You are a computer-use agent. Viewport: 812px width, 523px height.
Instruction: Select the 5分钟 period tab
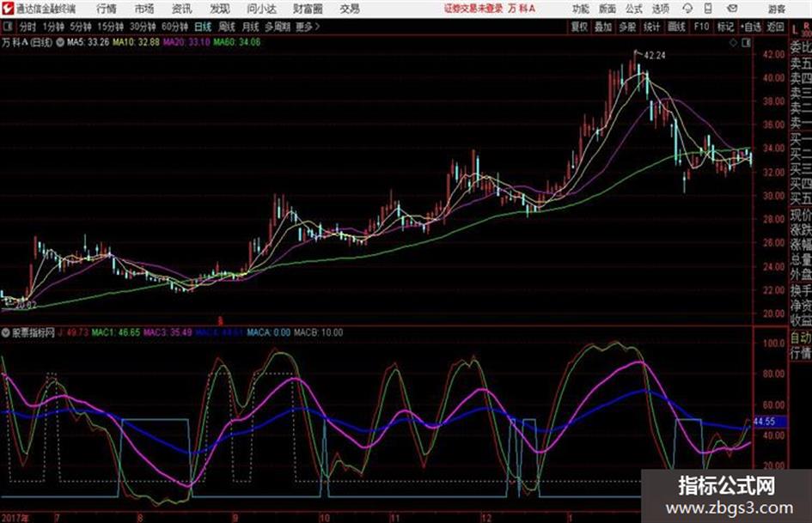pyautogui.click(x=81, y=27)
